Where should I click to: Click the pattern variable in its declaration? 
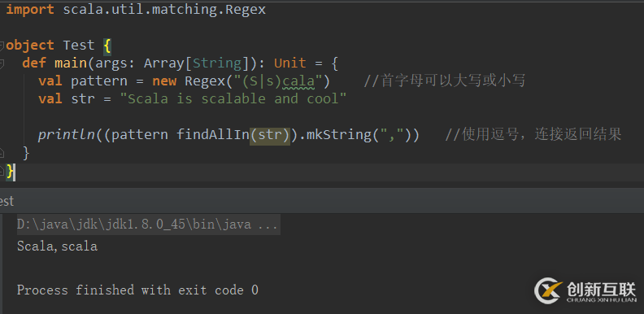[x=99, y=81]
